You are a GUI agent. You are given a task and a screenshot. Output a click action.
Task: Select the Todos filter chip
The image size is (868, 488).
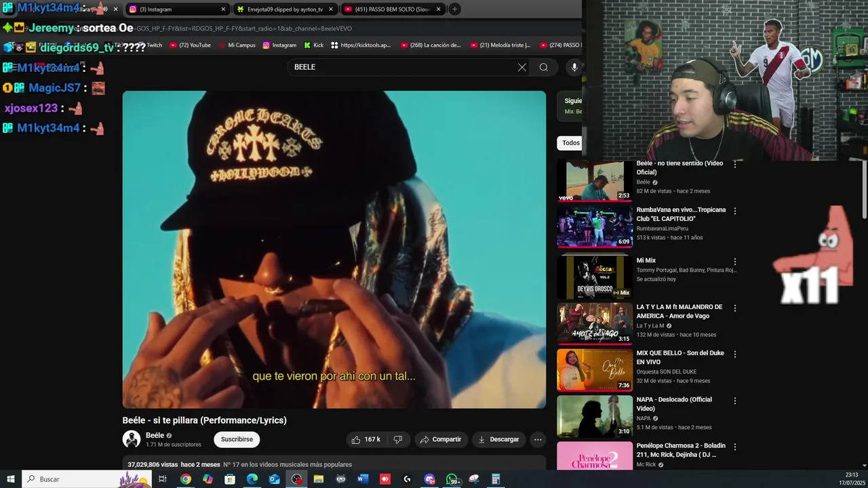coord(570,143)
